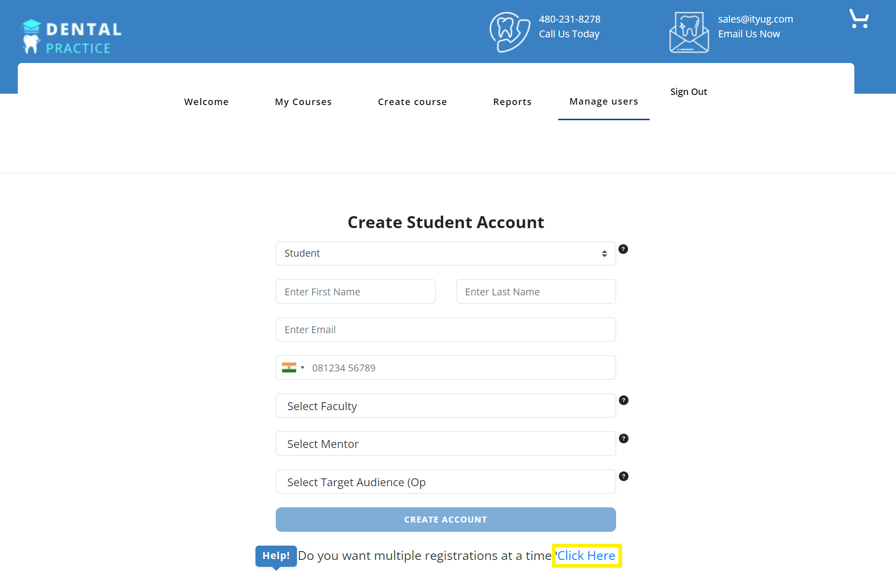Click help icon beside Student role dropdown
Image resolution: width=896 pixels, height=588 pixels.
[x=623, y=249]
